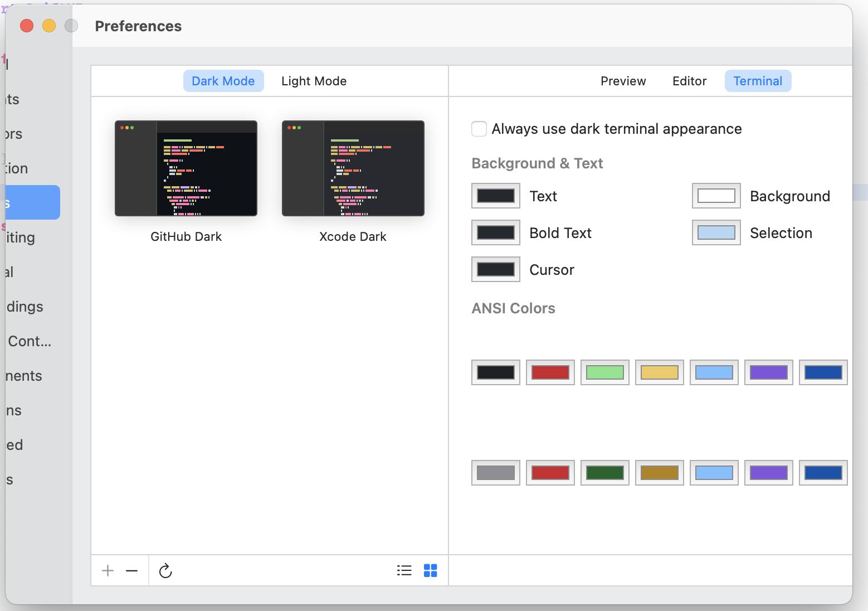Image resolution: width=868 pixels, height=611 pixels.
Task: Switch theme browser to list view
Action: [404, 570]
